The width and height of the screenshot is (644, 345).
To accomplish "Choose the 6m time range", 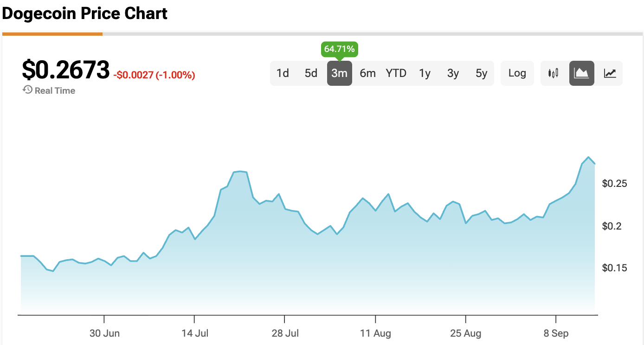I will [367, 73].
